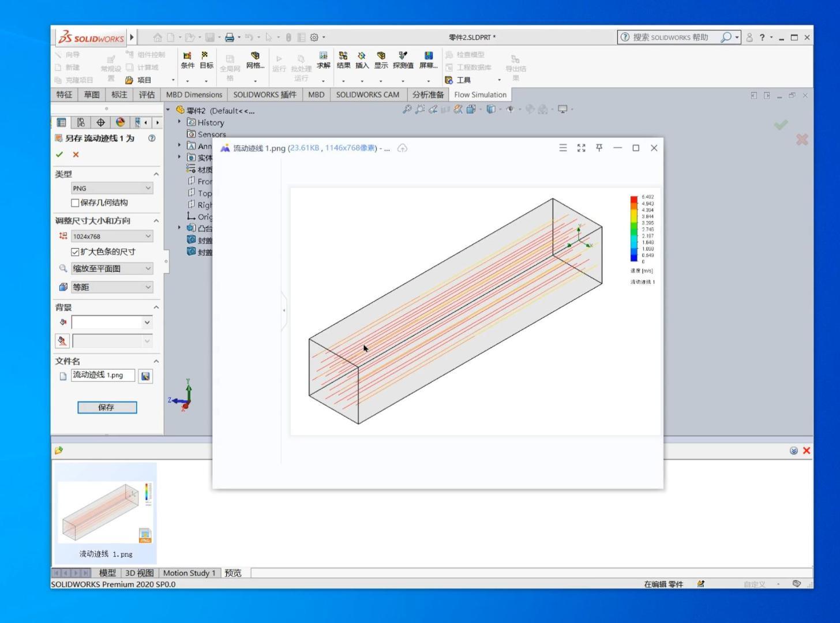Open the PNG file type dropdown
The width and height of the screenshot is (840, 623).
coord(148,188)
